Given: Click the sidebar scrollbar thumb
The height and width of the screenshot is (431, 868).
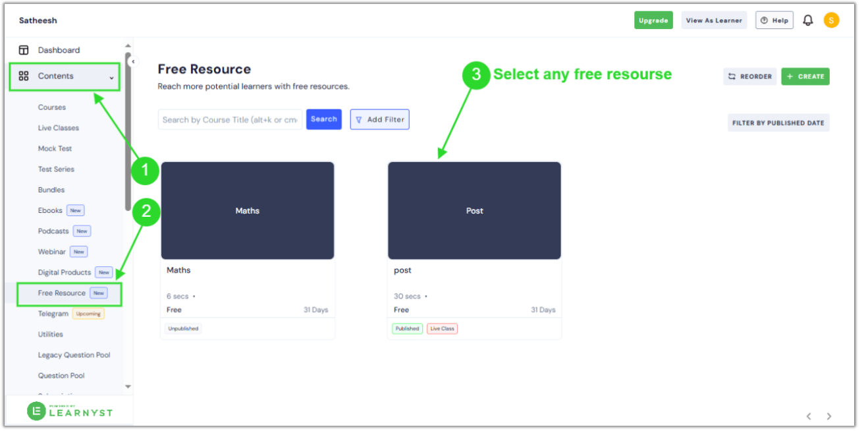Looking at the screenshot, I should tap(128, 132).
